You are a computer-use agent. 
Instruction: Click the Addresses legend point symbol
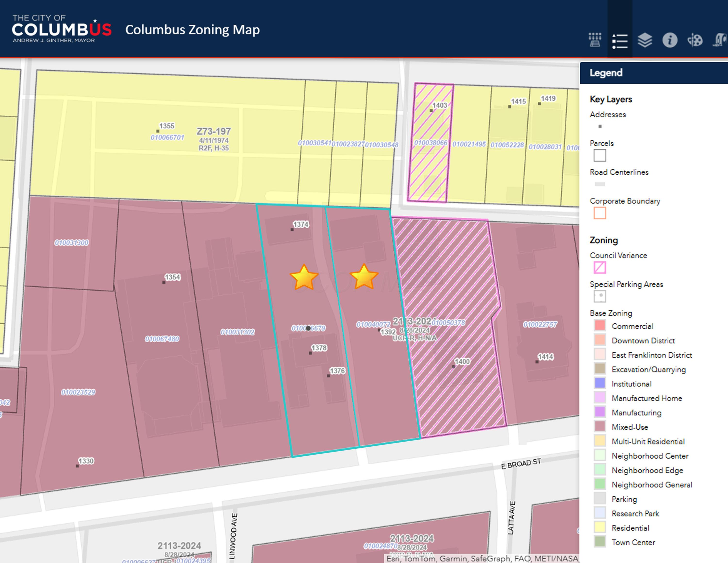600,126
